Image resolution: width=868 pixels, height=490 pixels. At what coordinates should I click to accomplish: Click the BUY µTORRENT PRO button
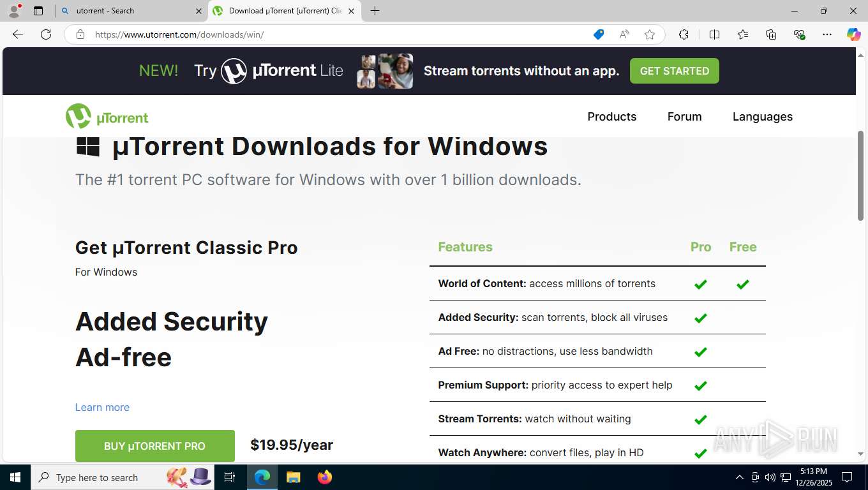point(154,446)
